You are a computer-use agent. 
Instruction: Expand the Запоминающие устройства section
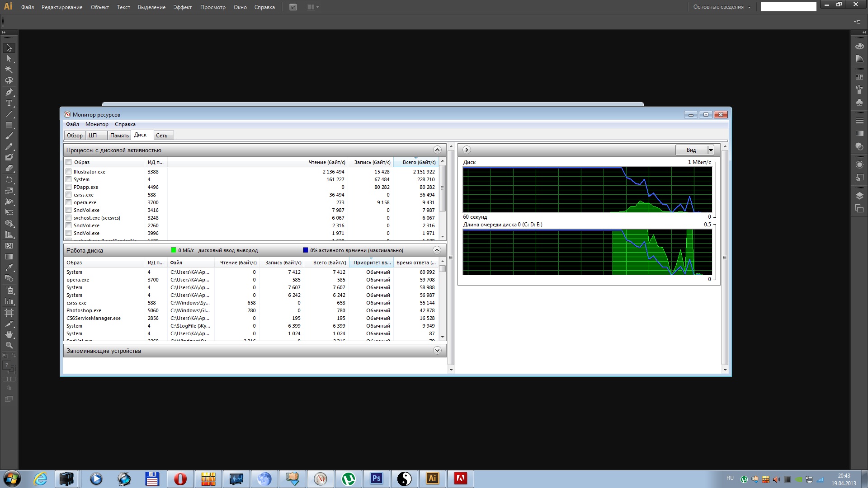click(x=437, y=351)
